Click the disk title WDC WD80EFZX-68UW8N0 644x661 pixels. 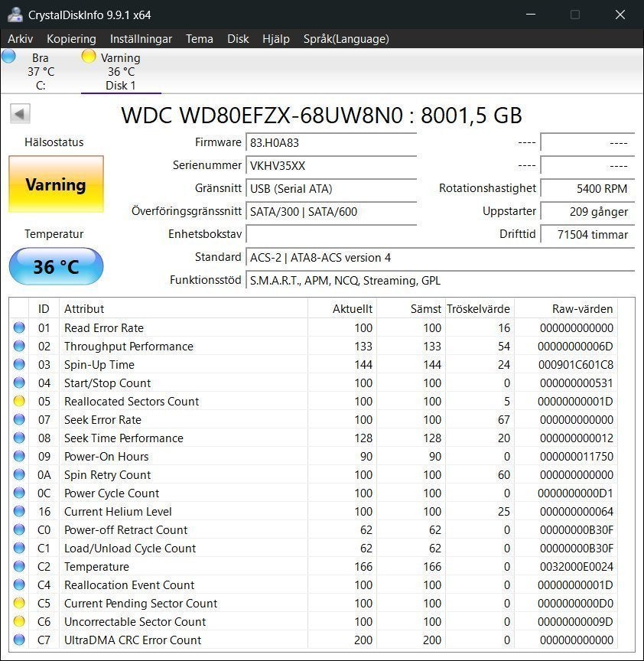[x=262, y=115]
